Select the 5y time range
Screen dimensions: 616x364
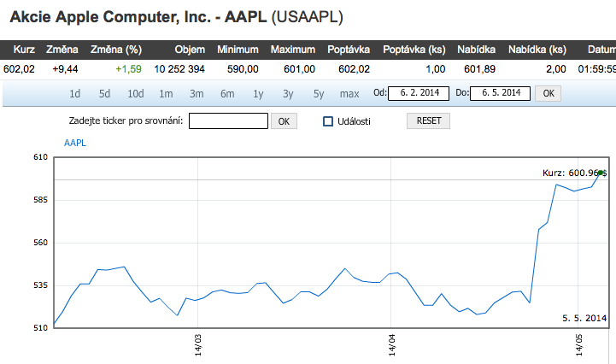coord(319,93)
